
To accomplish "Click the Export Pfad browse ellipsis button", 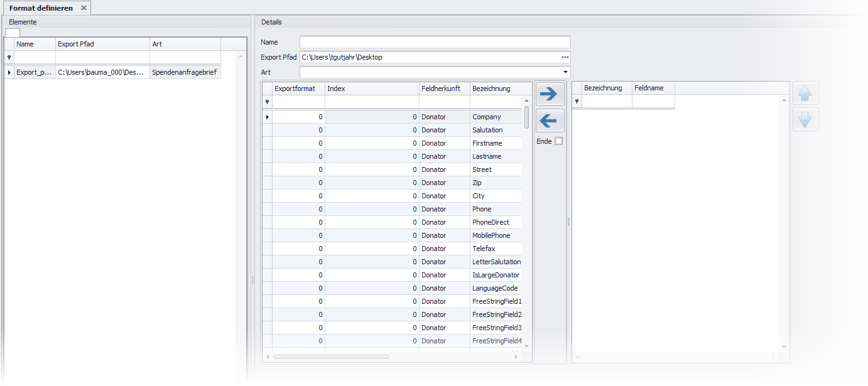I will tap(565, 57).
